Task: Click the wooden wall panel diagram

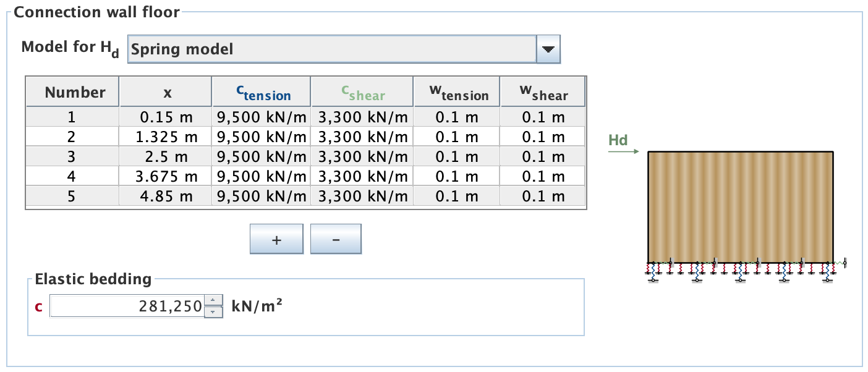Action: point(740,206)
